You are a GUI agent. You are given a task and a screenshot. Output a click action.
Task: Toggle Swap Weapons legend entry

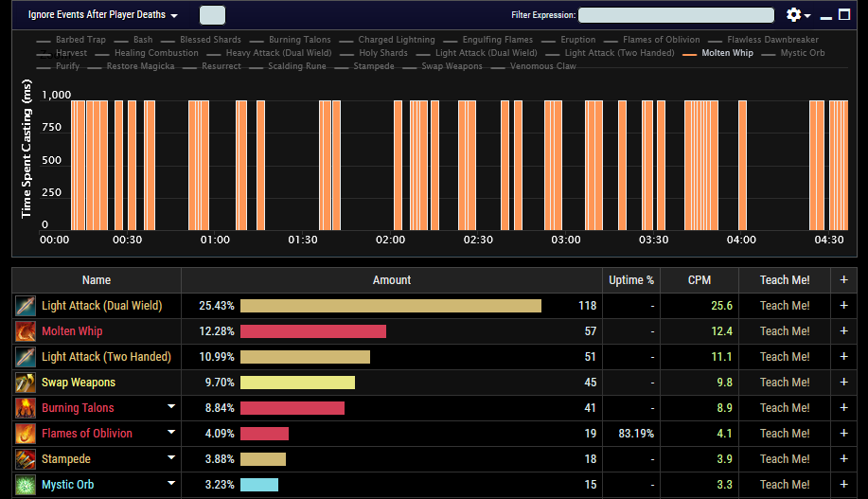tap(442, 66)
